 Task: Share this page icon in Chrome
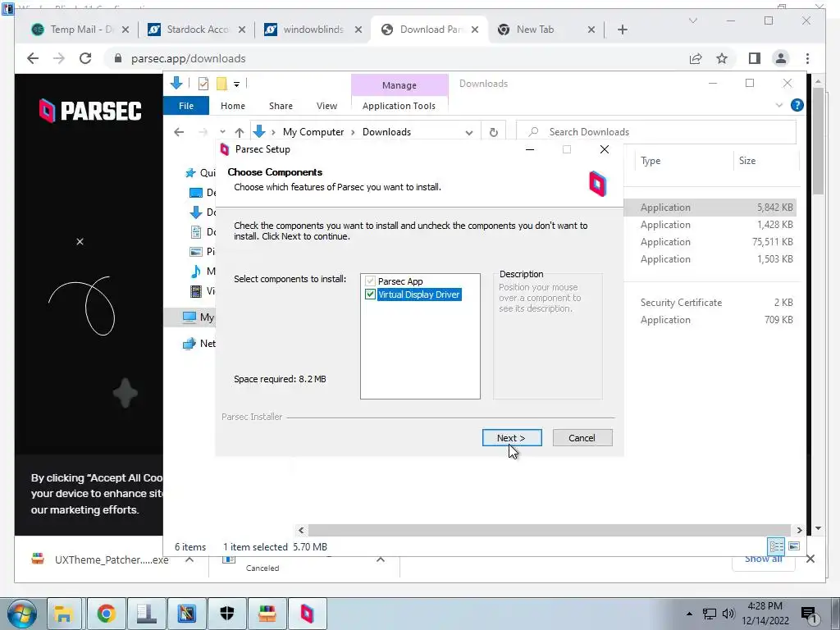pyautogui.click(x=696, y=58)
